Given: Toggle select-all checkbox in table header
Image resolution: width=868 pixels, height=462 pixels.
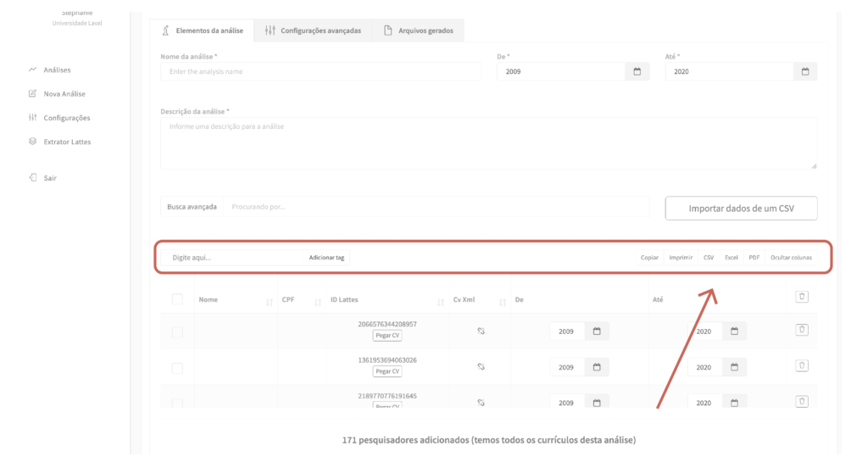Looking at the screenshot, I should [177, 299].
